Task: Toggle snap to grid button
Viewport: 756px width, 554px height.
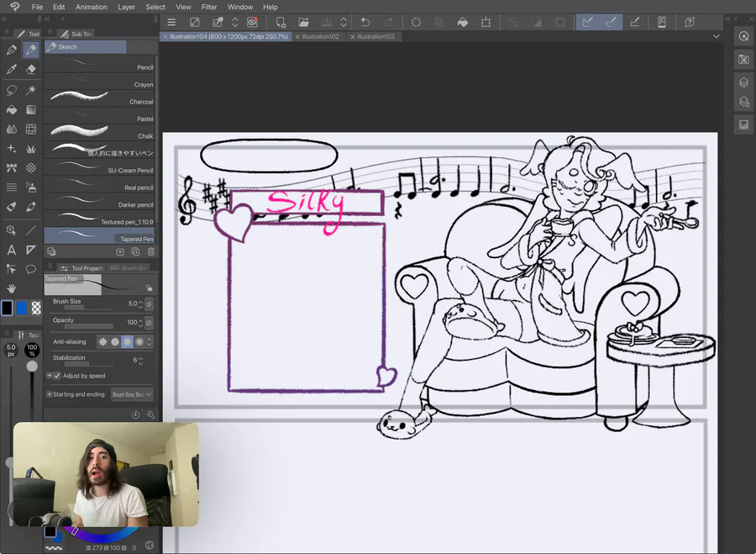Action: click(634, 22)
